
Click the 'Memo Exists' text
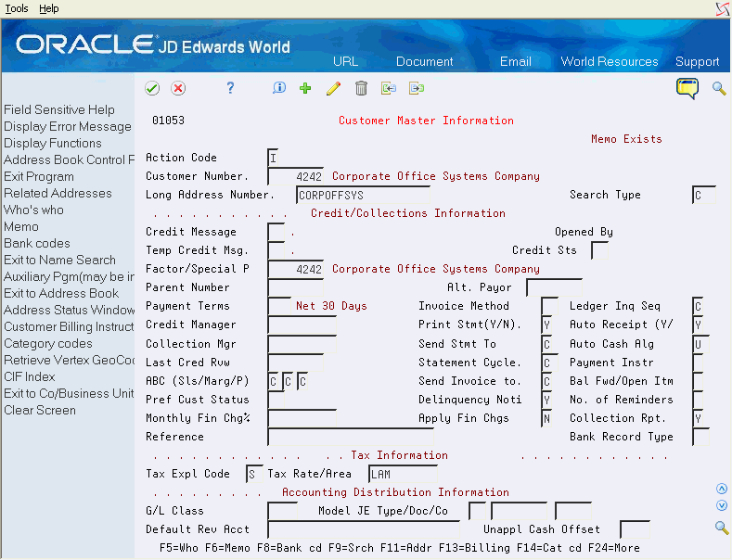(x=626, y=139)
